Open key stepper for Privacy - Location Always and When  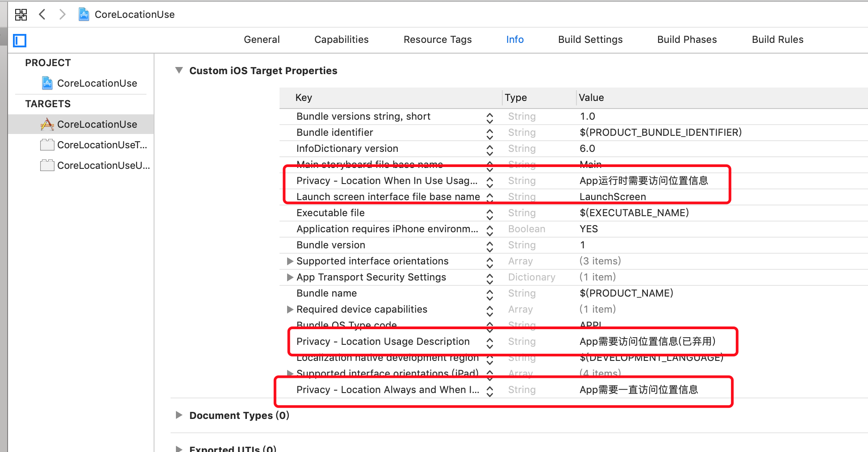(x=490, y=391)
